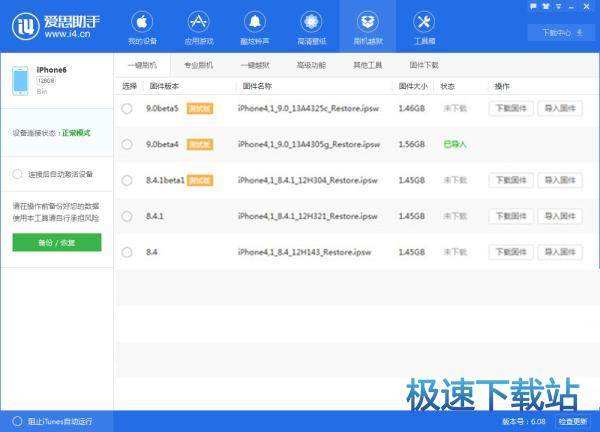
Task: Open the feedback chat bubble icon
Action: pos(533,7)
